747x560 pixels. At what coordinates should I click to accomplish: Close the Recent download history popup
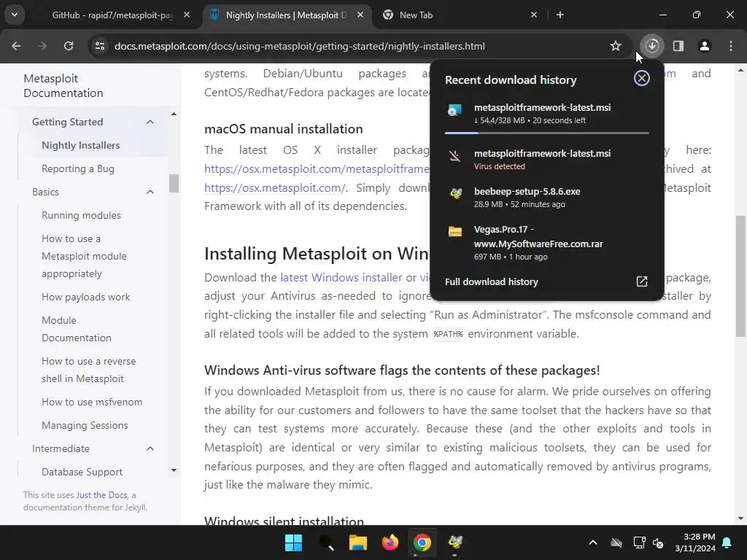[x=642, y=78]
